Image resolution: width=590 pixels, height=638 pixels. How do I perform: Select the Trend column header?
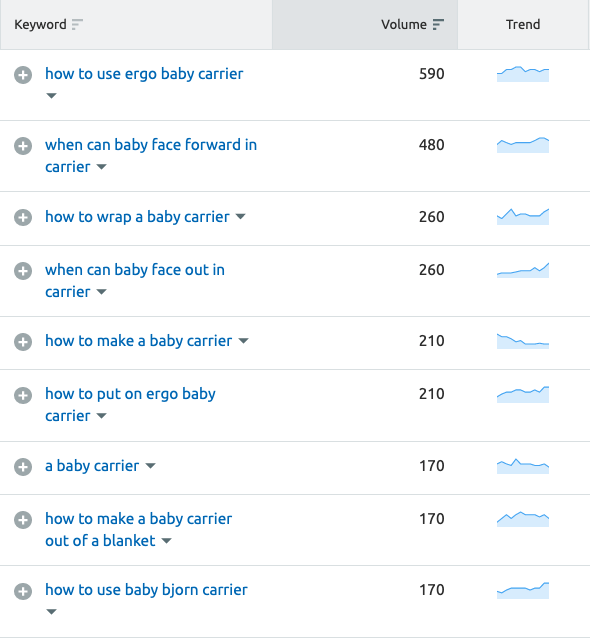click(523, 24)
